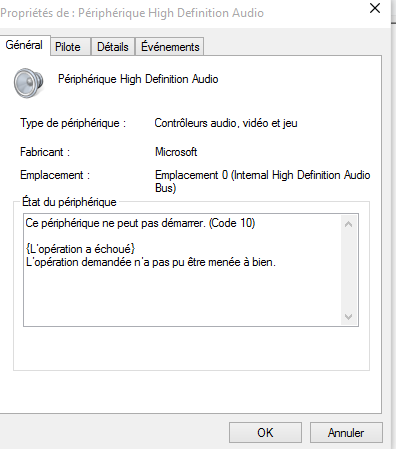Click the "Contrôleurs audio, vidéo et jeu" value
This screenshot has width=396, height=449.
[226, 123]
